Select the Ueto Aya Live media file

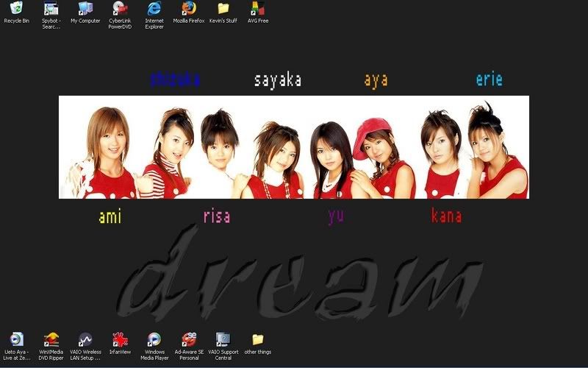point(16,339)
